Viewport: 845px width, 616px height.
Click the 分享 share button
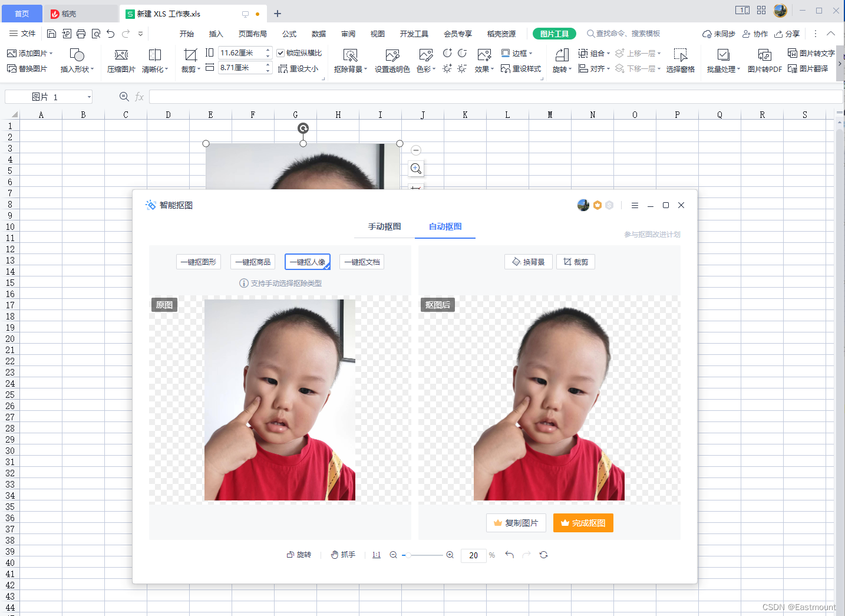(x=787, y=34)
